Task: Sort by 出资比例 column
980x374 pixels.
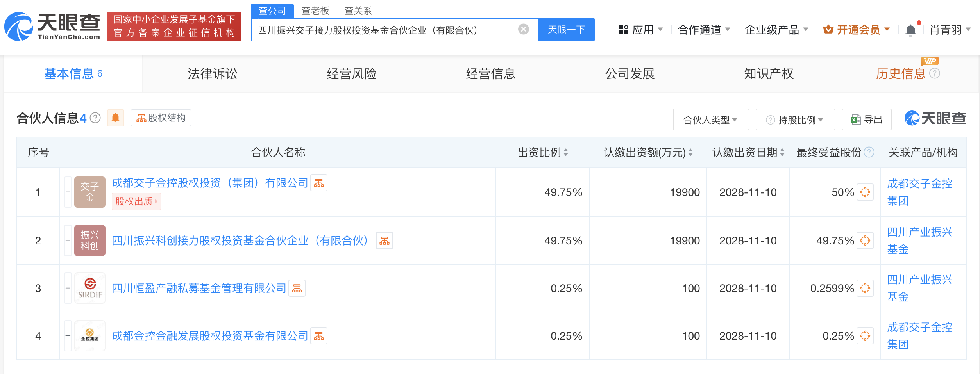Action: (x=565, y=153)
